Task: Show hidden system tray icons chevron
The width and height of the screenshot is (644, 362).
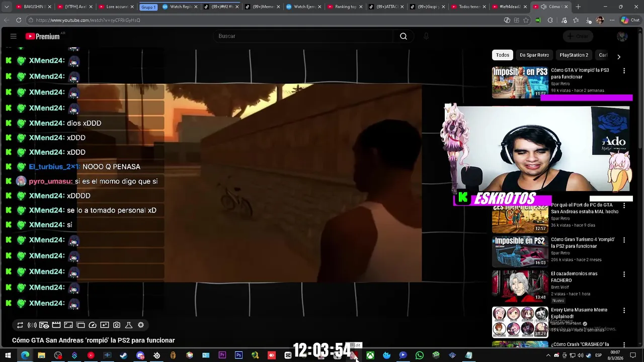Action: (548, 355)
